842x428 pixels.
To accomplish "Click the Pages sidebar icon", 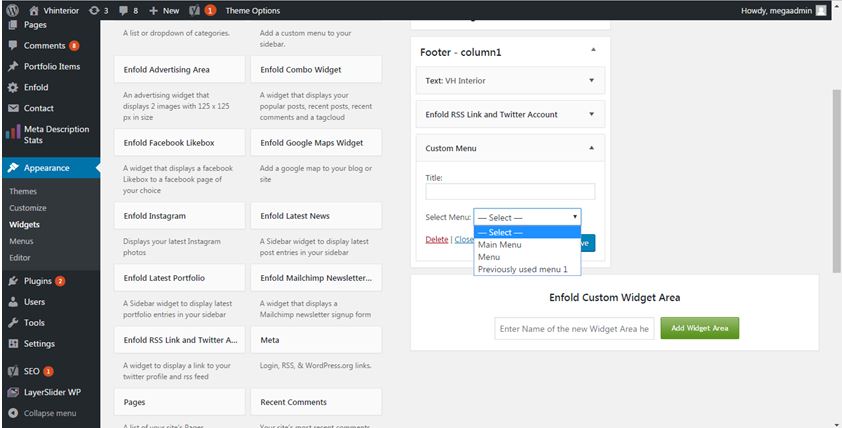I will tap(13, 25).
